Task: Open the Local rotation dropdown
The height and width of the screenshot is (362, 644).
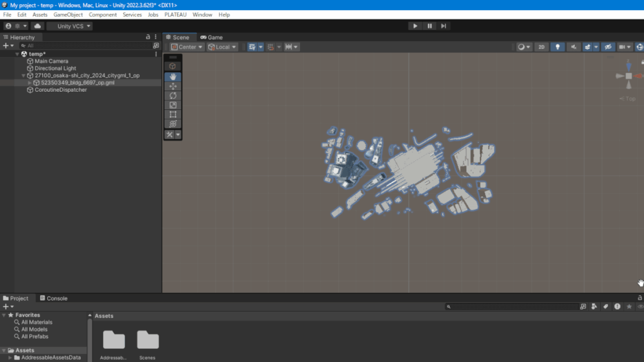Action: 223,47
